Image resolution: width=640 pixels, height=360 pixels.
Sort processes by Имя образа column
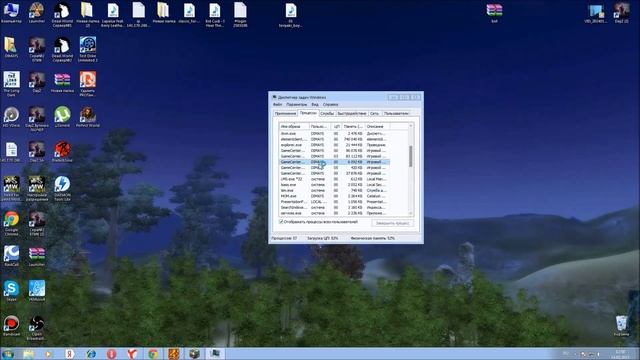click(x=293, y=127)
